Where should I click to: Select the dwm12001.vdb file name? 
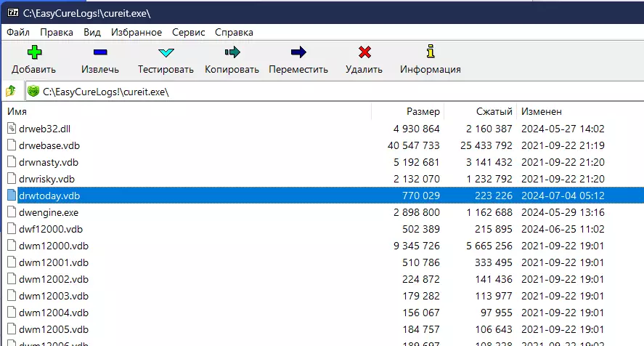pyautogui.click(x=54, y=263)
